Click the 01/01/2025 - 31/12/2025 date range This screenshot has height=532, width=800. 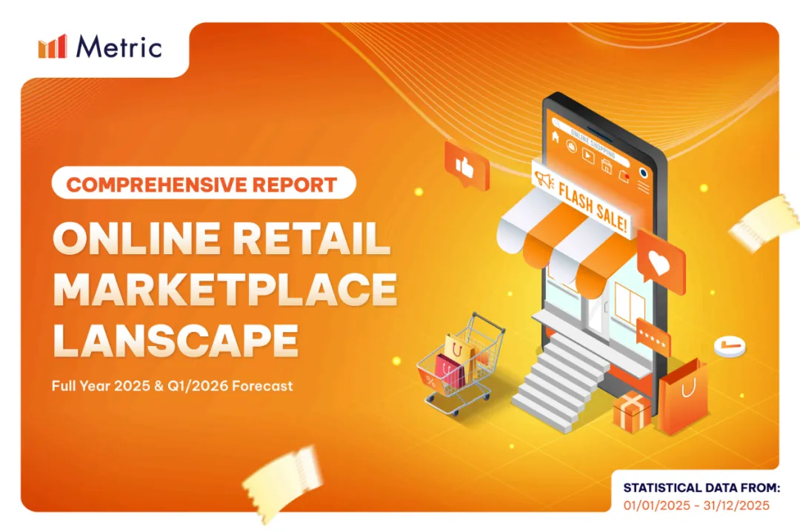tap(696, 505)
